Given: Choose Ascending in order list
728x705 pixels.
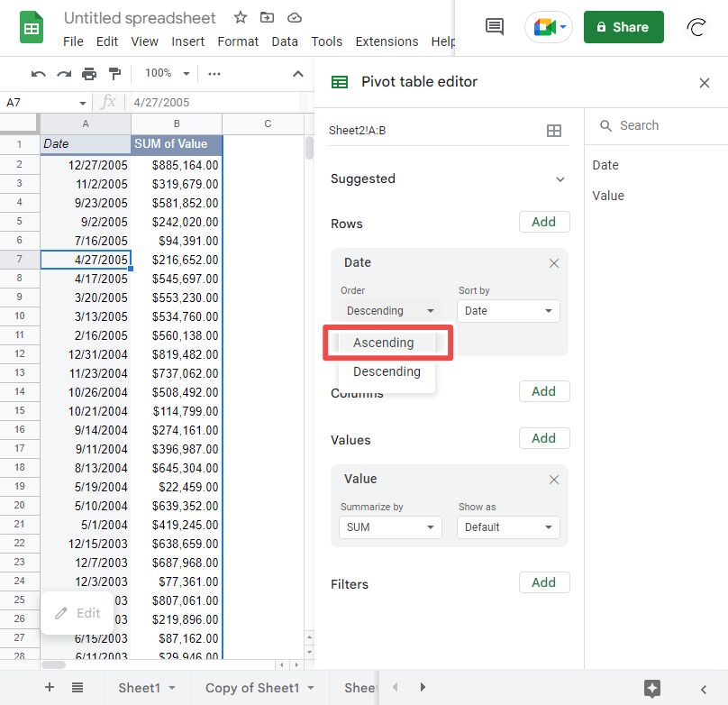Looking at the screenshot, I should (387, 343).
